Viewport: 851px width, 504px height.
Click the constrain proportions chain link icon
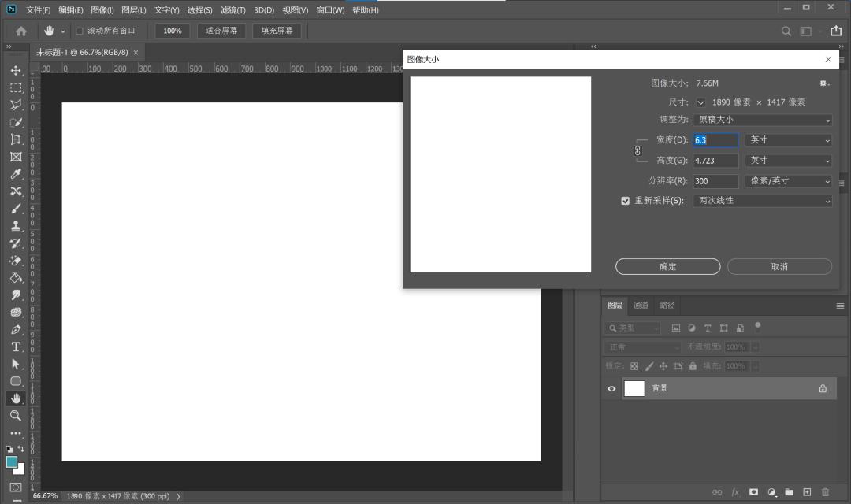[637, 150]
